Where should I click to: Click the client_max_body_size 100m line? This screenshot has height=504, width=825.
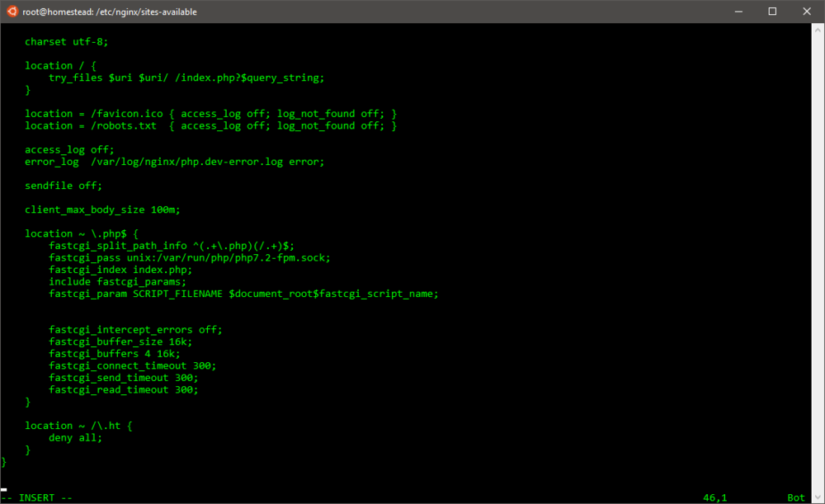coord(102,210)
